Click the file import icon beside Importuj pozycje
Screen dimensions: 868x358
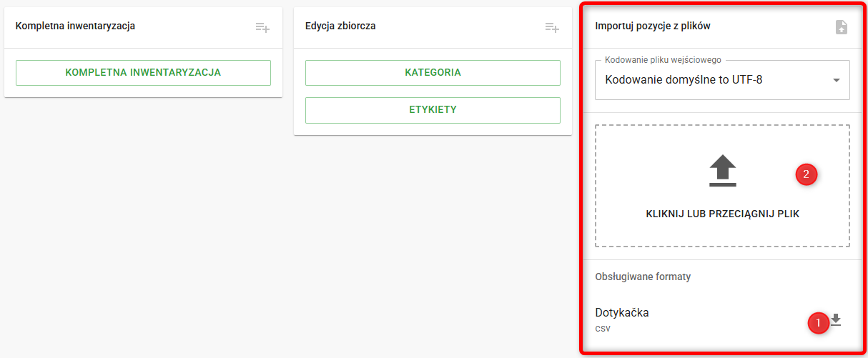[x=842, y=27]
